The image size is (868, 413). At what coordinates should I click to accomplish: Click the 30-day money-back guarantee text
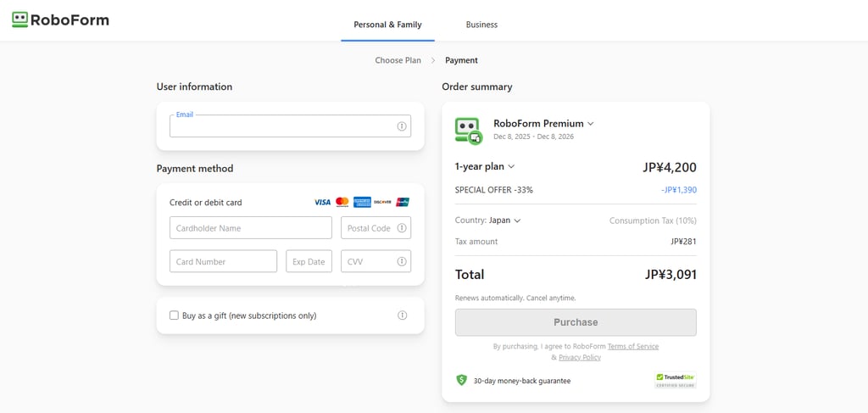(x=522, y=381)
